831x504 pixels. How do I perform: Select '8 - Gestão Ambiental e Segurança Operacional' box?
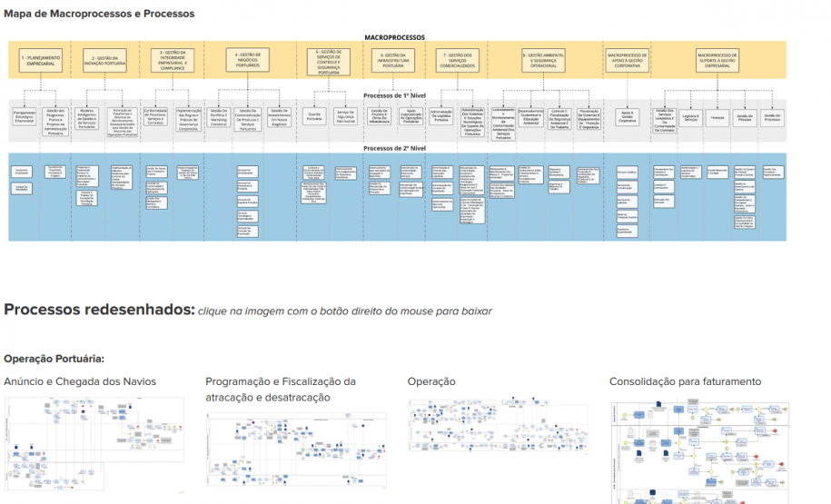pos(546,60)
